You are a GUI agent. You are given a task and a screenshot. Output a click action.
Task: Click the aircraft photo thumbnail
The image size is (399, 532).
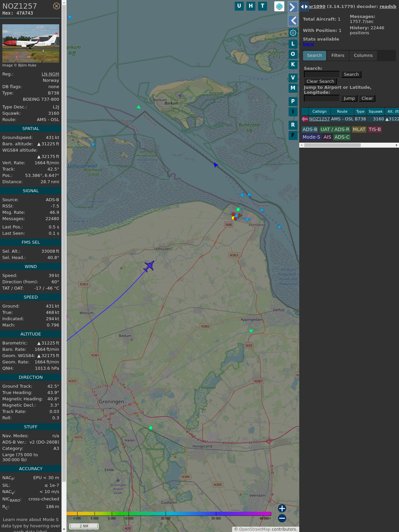click(x=31, y=43)
